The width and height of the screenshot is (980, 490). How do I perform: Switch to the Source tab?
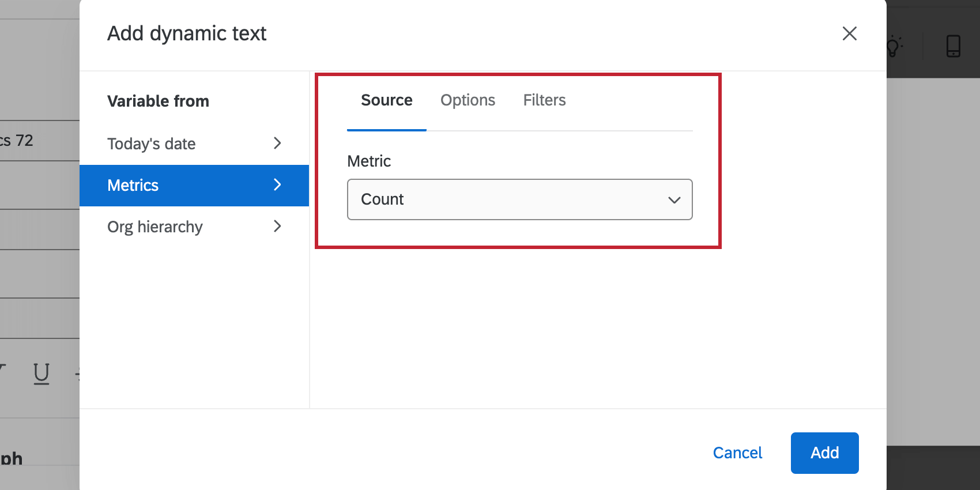[x=386, y=100]
